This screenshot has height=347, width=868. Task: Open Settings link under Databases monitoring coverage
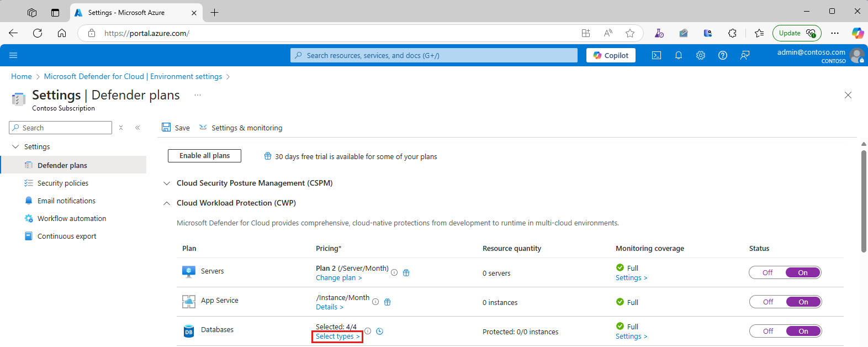[x=632, y=337]
